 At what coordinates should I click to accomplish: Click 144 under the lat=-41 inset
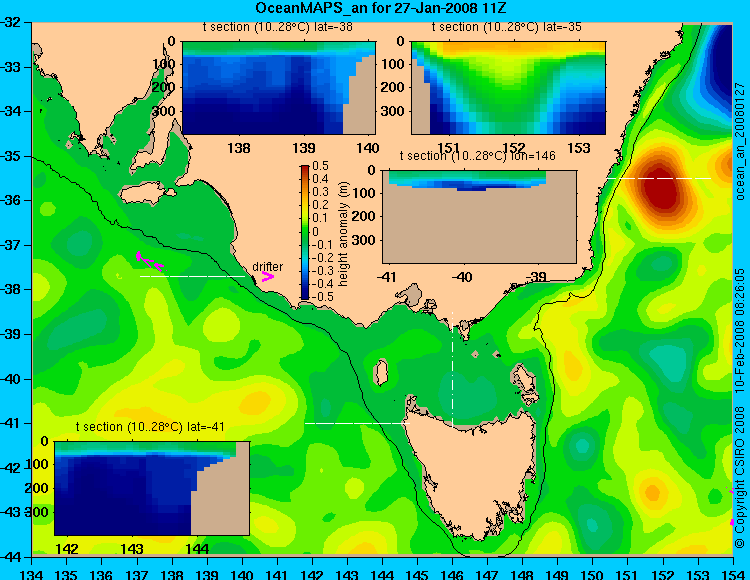(x=197, y=549)
